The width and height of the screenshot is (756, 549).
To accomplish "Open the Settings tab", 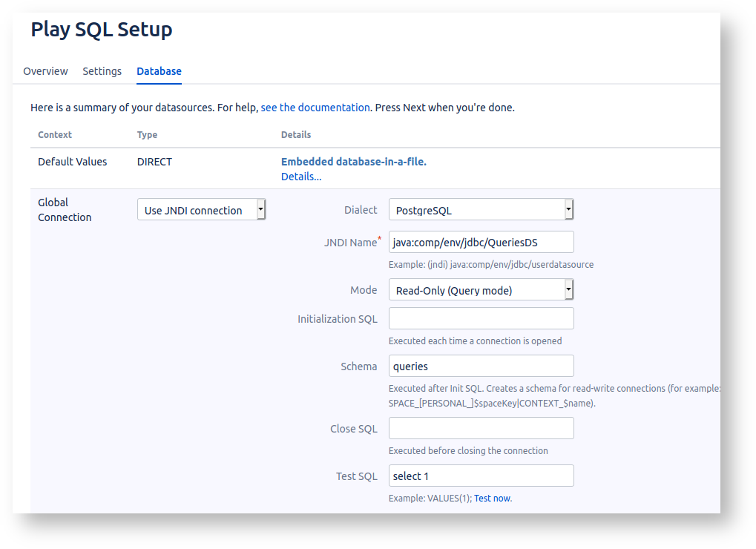I will [x=102, y=71].
